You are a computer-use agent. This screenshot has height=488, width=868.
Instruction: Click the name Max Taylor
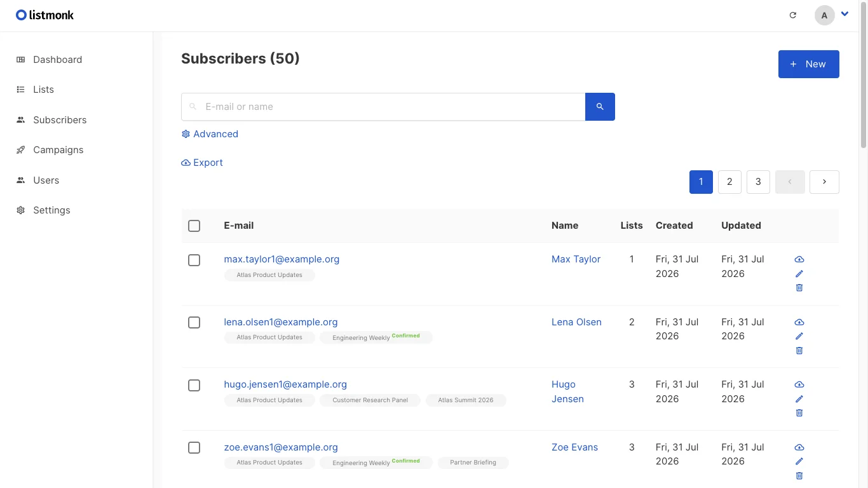pyautogui.click(x=576, y=259)
